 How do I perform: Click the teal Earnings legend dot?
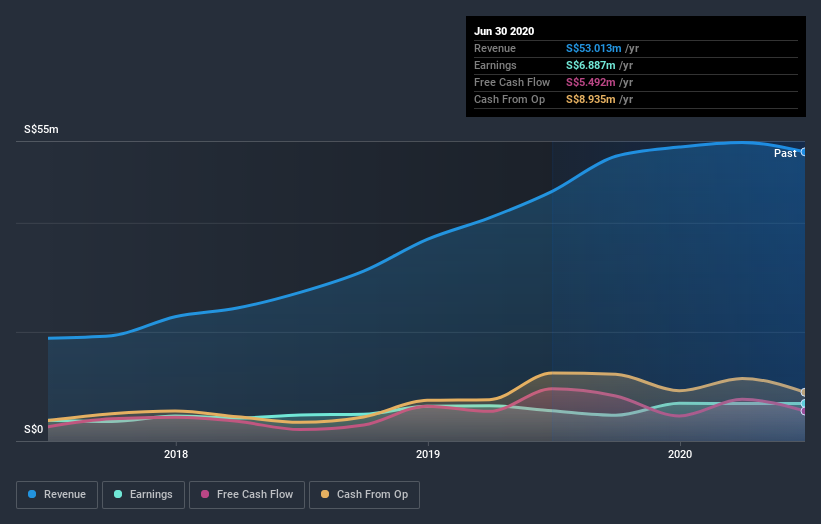click(118, 494)
